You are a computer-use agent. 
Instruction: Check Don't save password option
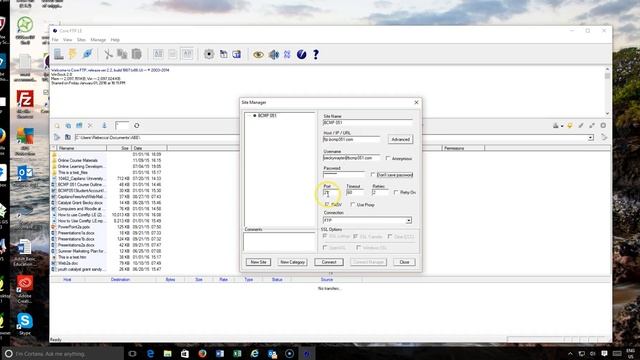[373, 175]
